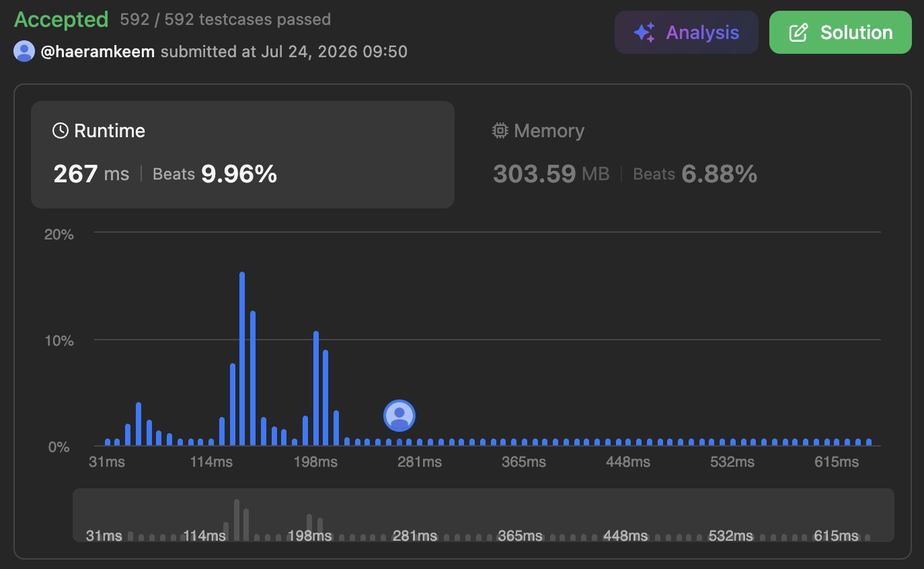Click the 198ms peak bar in the chart
Screen dimensions: 924x569
[315, 388]
